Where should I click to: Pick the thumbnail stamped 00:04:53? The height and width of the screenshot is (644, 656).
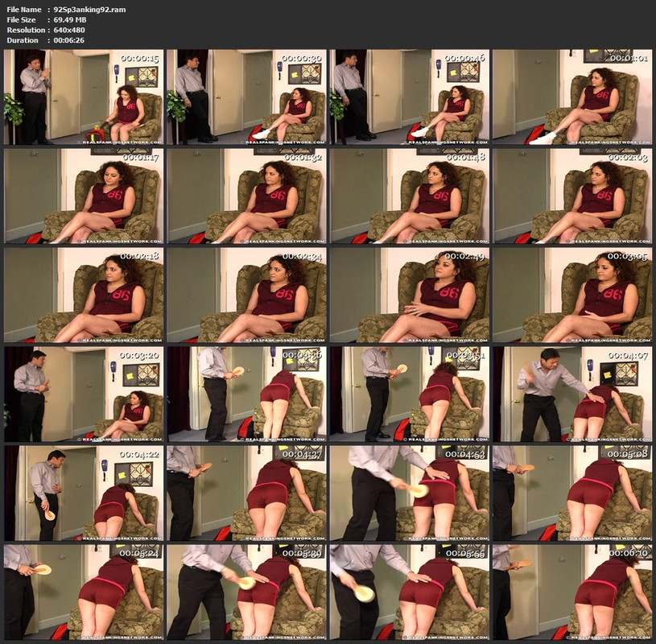pyautogui.click(x=410, y=493)
